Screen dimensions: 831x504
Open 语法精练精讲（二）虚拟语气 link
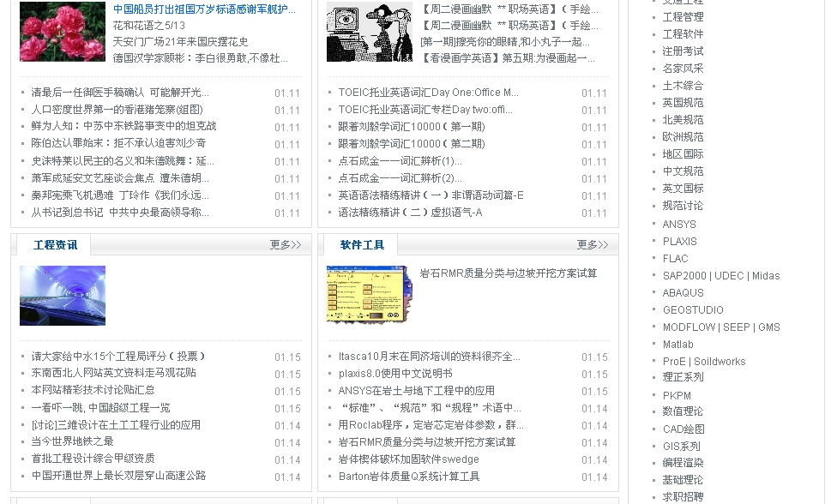click(x=410, y=213)
